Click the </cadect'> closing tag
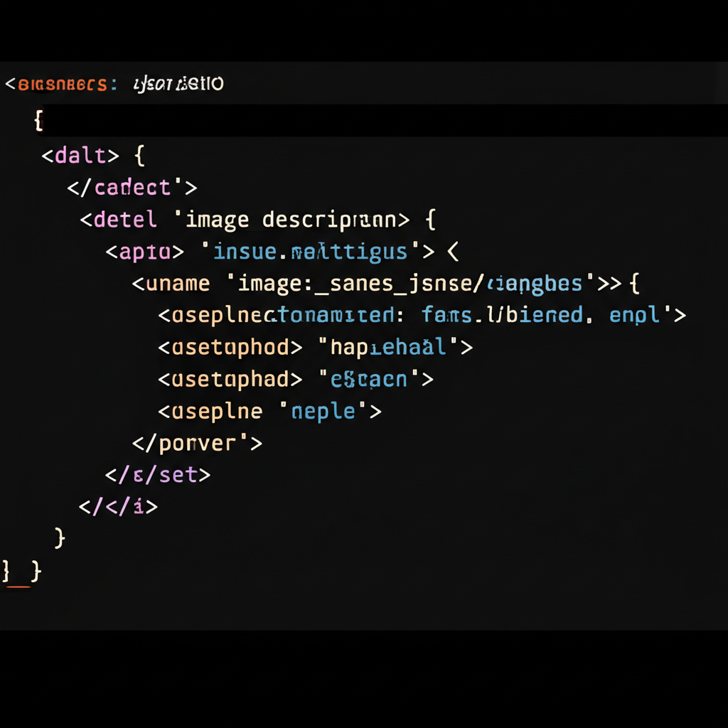 (x=132, y=188)
